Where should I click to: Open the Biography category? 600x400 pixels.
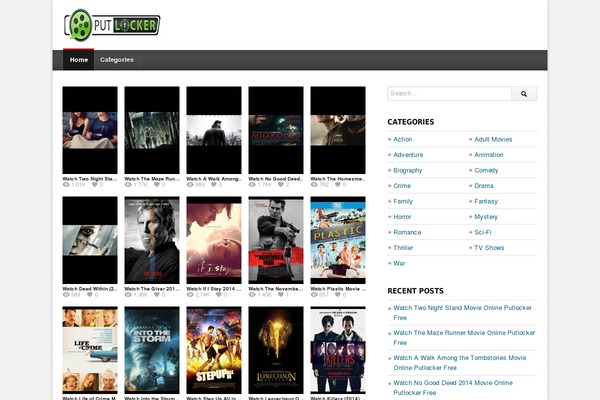click(408, 170)
